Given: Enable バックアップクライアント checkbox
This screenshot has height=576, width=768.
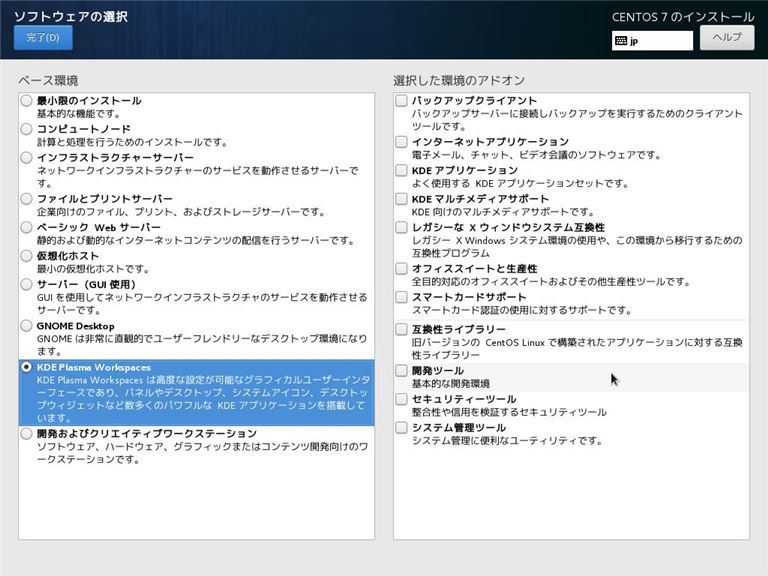Looking at the screenshot, I should point(401,100).
